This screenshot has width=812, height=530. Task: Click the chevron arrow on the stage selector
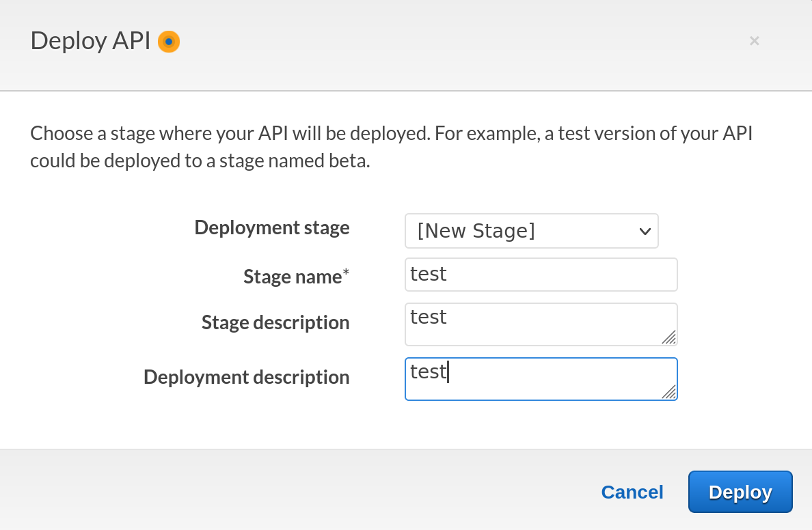click(645, 232)
